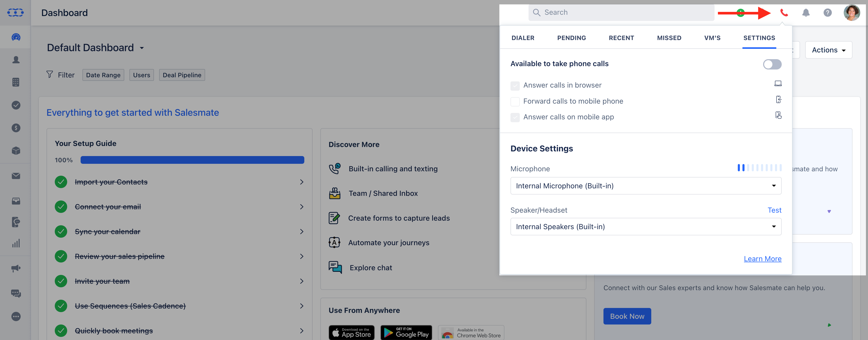The image size is (868, 340).
Task: Click the Invite your team green checkmark
Action: point(61,281)
